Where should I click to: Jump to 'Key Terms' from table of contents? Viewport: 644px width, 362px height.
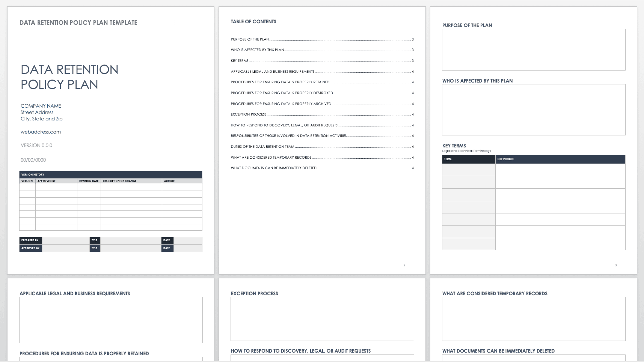pos(240,61)
